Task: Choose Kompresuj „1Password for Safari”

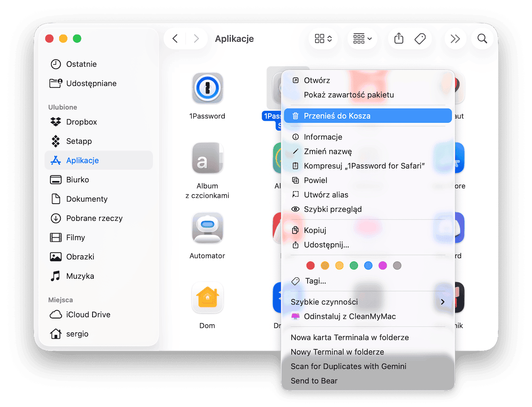Action: [x=368, y=166]
